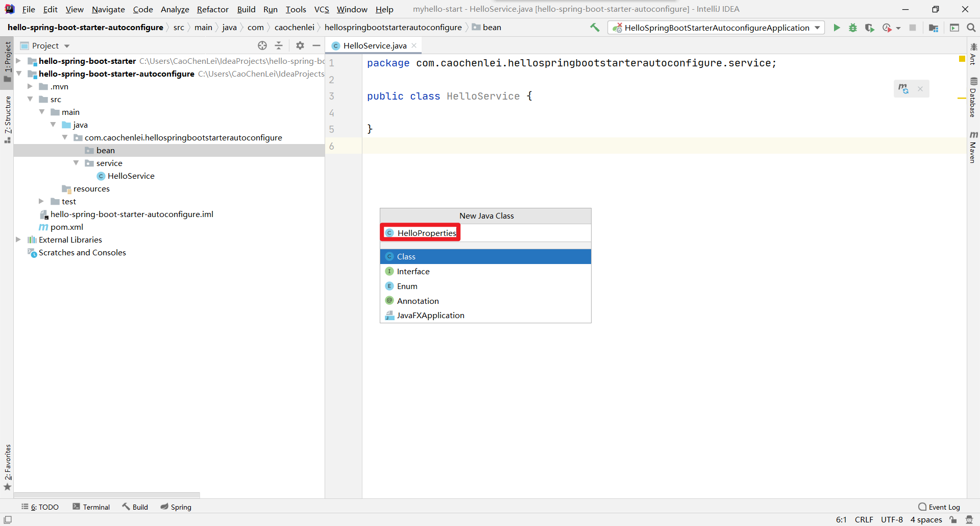
Task: Open the Analyze menu
Action: coord(175,9)
